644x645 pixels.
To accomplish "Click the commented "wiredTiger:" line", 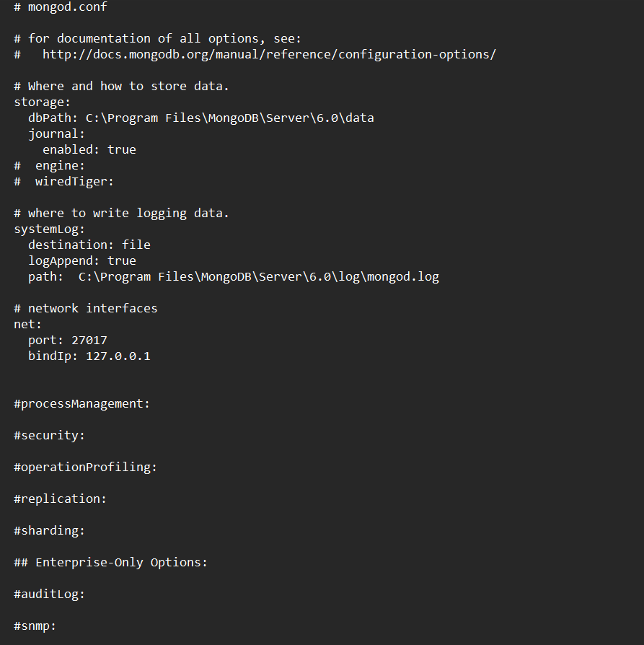I will [74, 181].
